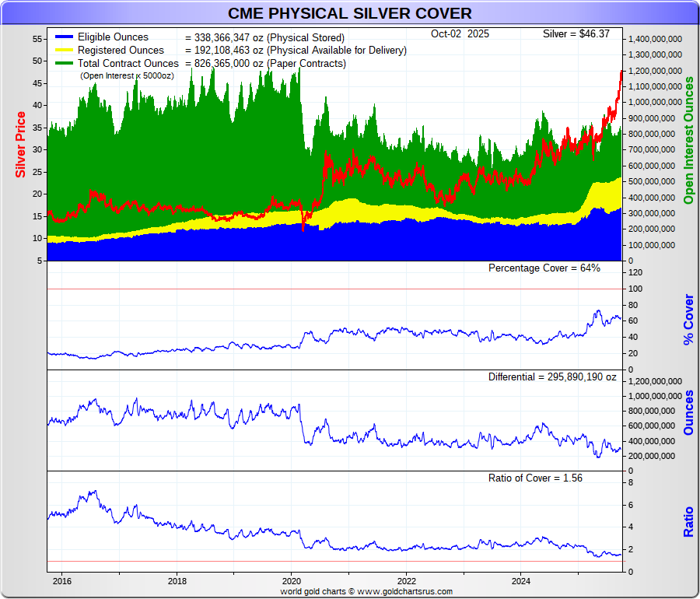Click the Percentage Cover = 64% label
Viewport: 700px width, 599px height.
[544, 268]
